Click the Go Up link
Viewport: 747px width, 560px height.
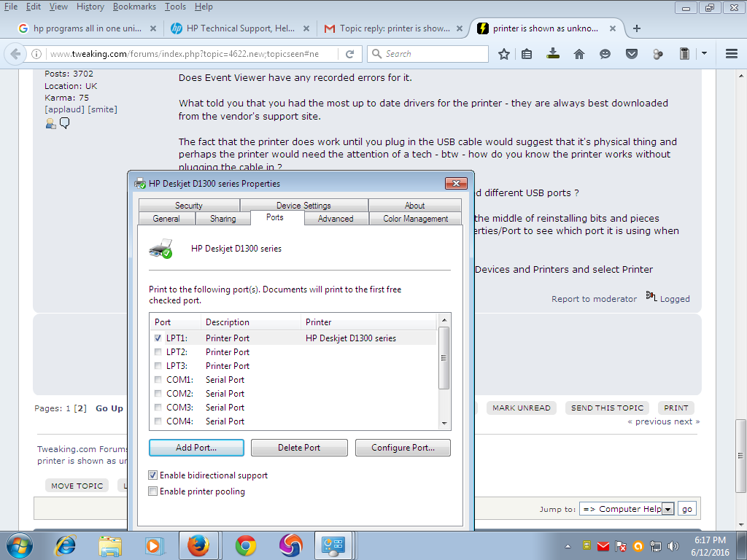point(109,408)
